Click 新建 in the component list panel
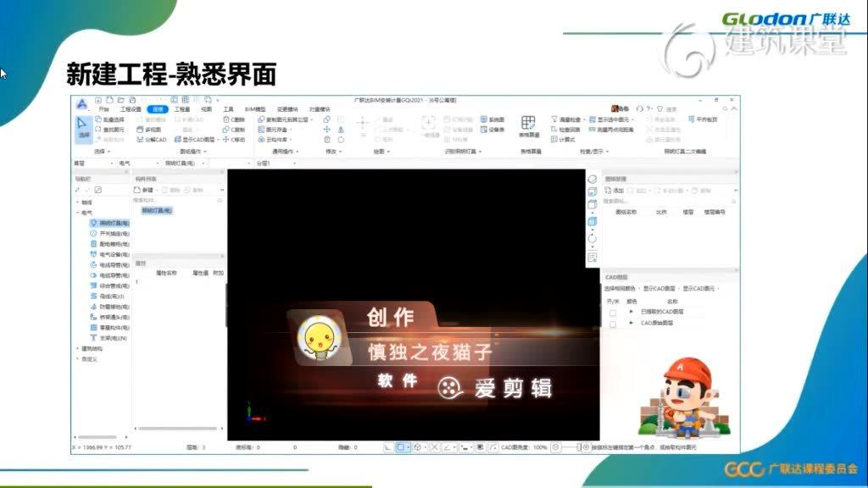The image size is (868, 488). (x=146, y=191)
